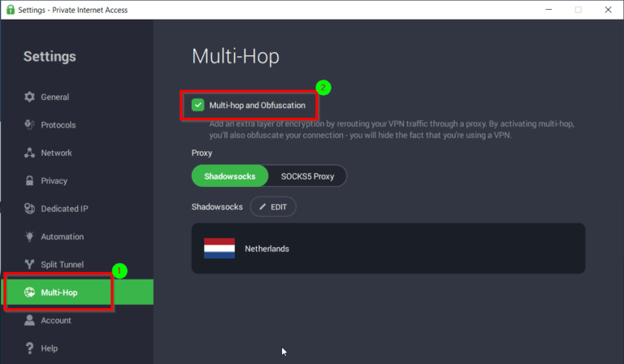Click the Split Tunnel icon
Viewport: 624px width, 364px height.
[x=30, y=265]
